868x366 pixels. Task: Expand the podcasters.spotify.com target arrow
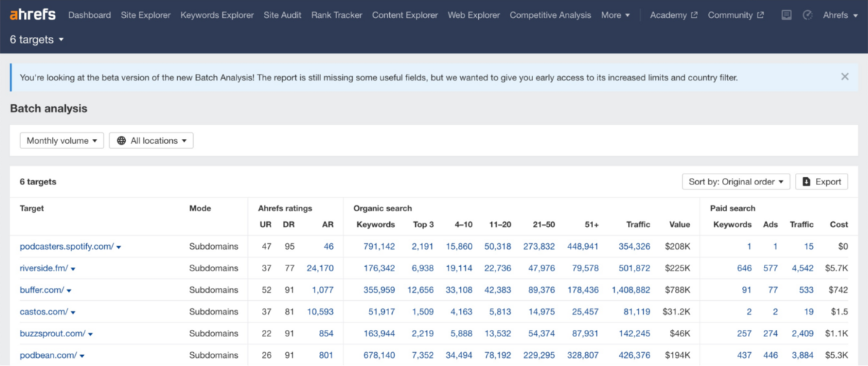pos(119,247)
